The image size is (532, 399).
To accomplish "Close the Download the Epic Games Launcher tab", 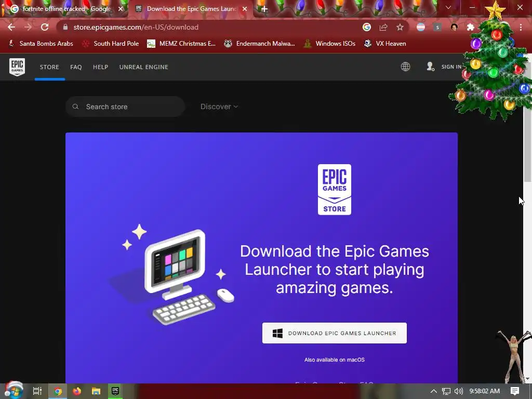I will [x=245, y=9].
